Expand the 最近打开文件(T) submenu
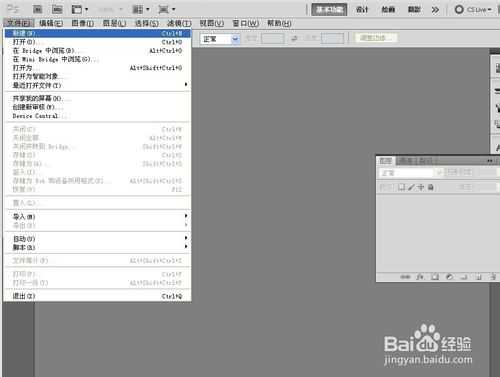This screenshot has height=377, width=500. tap(97, 85)
